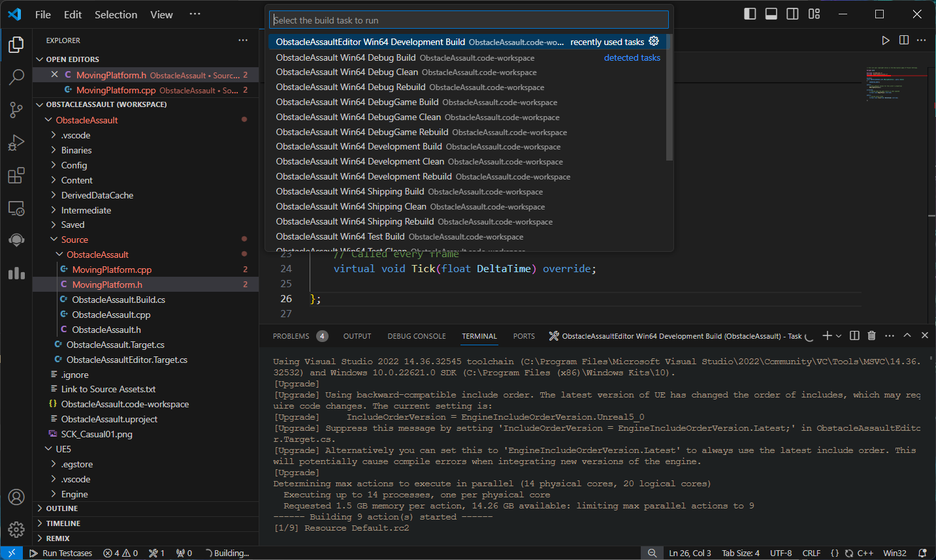Viewport: 936px width, 560px height.
Task: Select ObstacleAssault Win64 Shipping Build task
Action: click(467, 191)
